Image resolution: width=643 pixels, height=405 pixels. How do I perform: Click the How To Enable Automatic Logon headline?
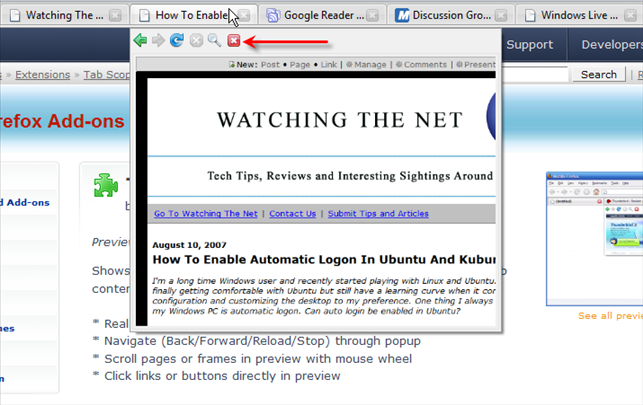(x=324, y=259)
